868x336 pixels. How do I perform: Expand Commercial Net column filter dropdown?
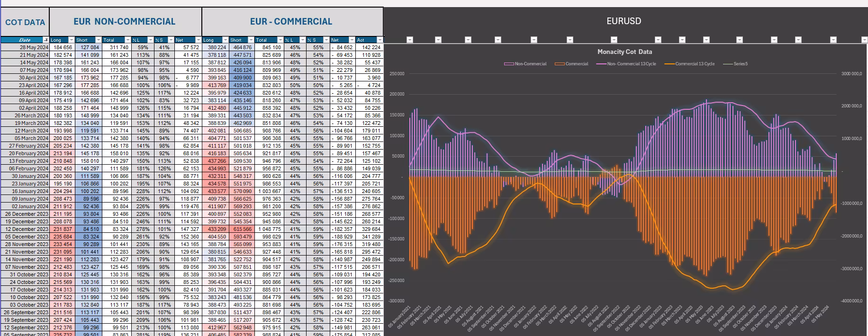point(352,40)
